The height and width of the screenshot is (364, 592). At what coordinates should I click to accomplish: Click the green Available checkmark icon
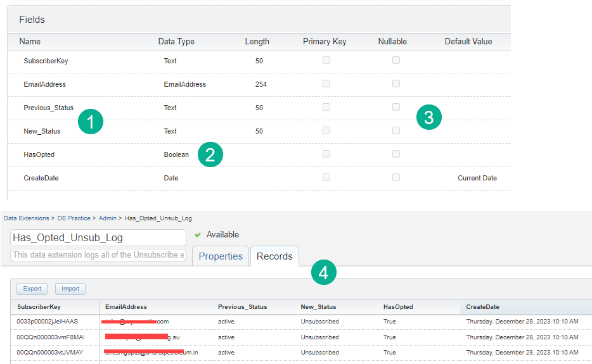[198, 235]
